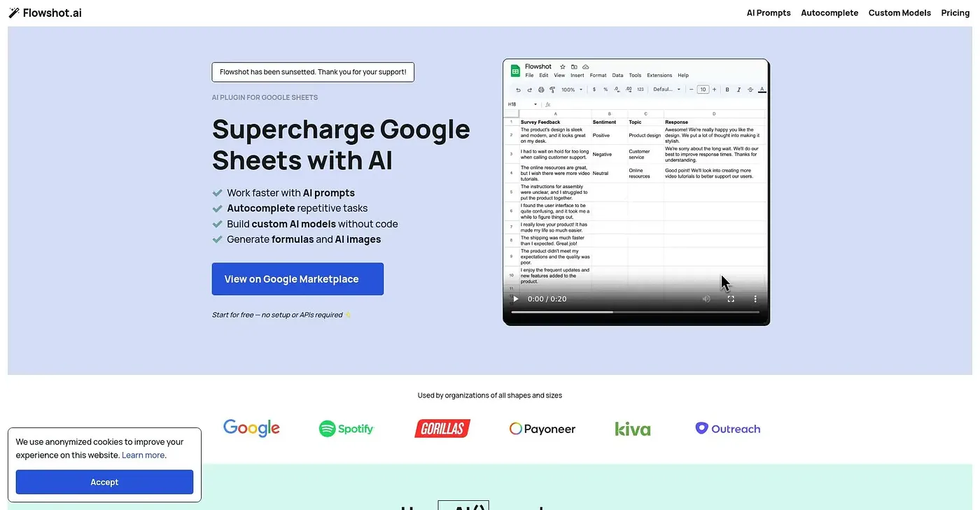Click the Google logo
980x510 pixels.
point(251,428)
